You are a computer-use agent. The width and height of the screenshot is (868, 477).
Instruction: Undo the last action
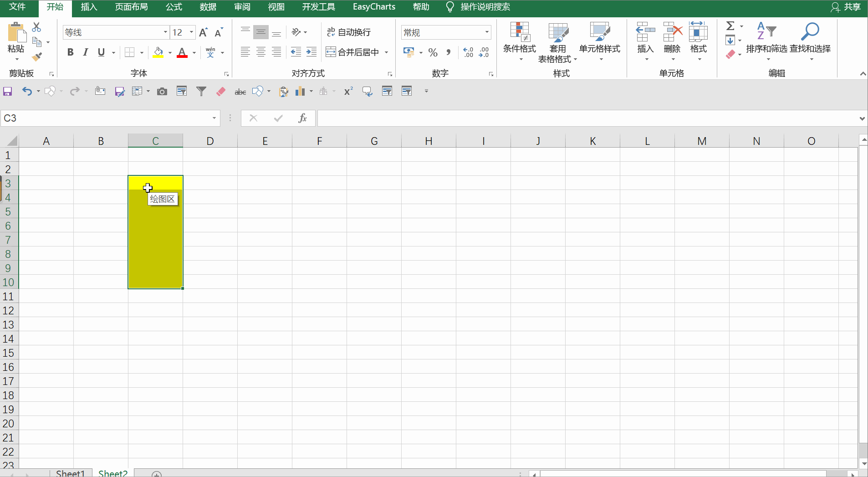click(x=27, y=92)
